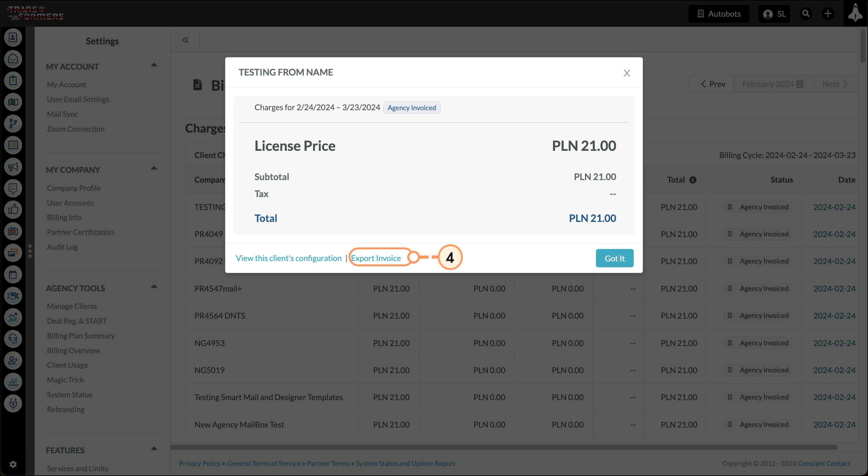Collapse settings panel with double chevron
868x476 pixels.
tap(186, 40)
